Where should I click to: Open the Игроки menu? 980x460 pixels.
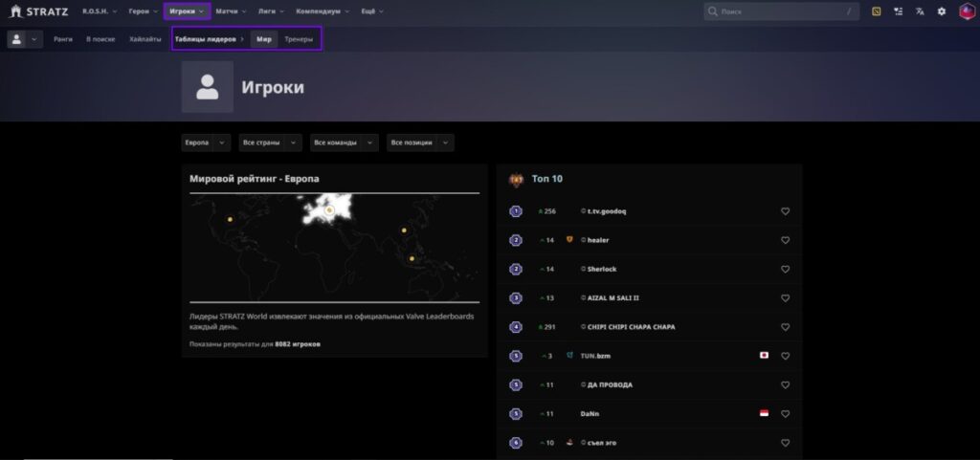click(187, 11)
